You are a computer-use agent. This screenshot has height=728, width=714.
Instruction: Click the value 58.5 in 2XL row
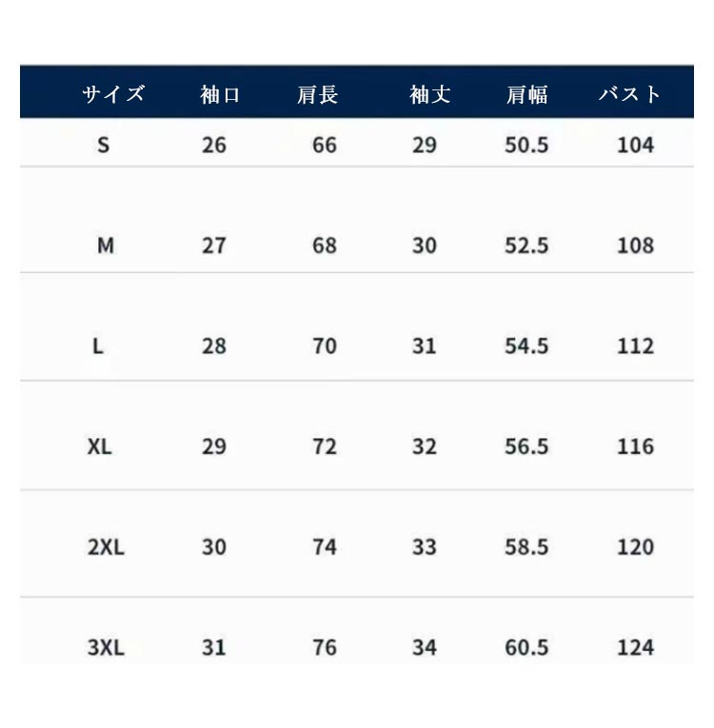(526, 547)
